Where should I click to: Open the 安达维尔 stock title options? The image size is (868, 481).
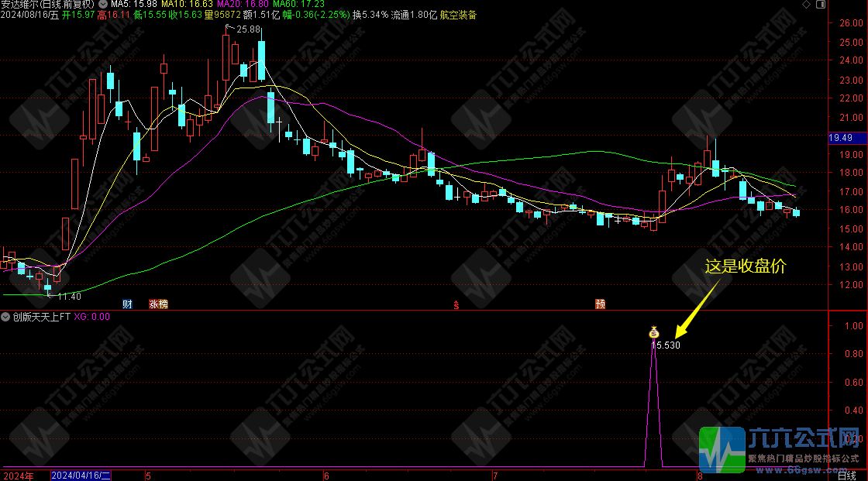(46, 5)
